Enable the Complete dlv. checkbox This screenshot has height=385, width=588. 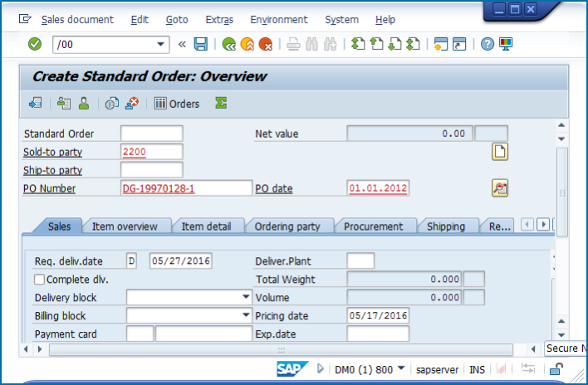coord(40,280)
